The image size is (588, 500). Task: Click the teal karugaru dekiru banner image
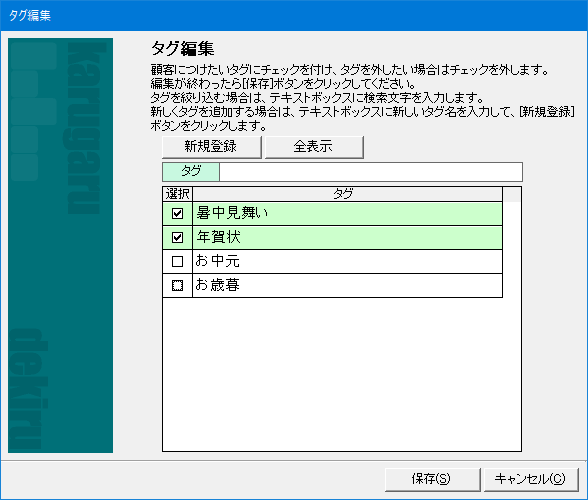tap(60, 245)
